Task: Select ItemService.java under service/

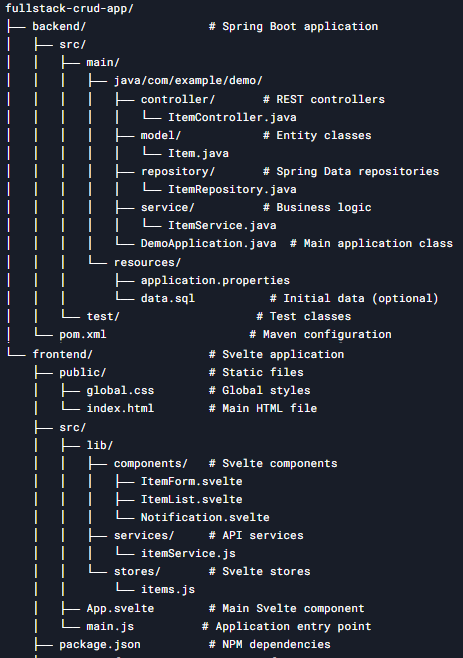Action: [222, 225]
